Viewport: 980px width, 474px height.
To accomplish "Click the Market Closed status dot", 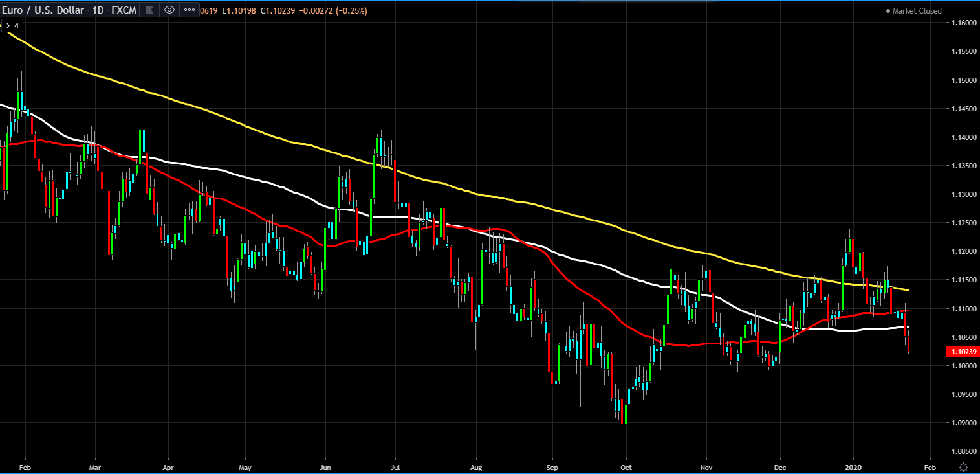I will [888, 11].
